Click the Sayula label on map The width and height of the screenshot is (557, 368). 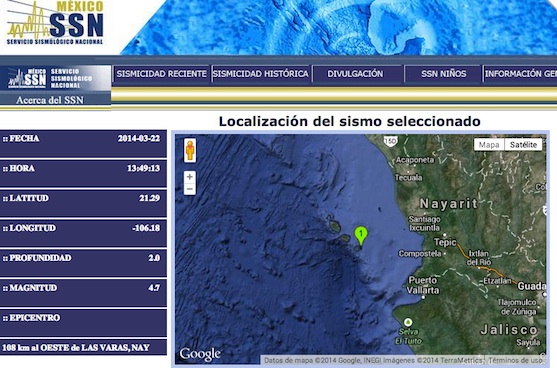pos(528,343)
